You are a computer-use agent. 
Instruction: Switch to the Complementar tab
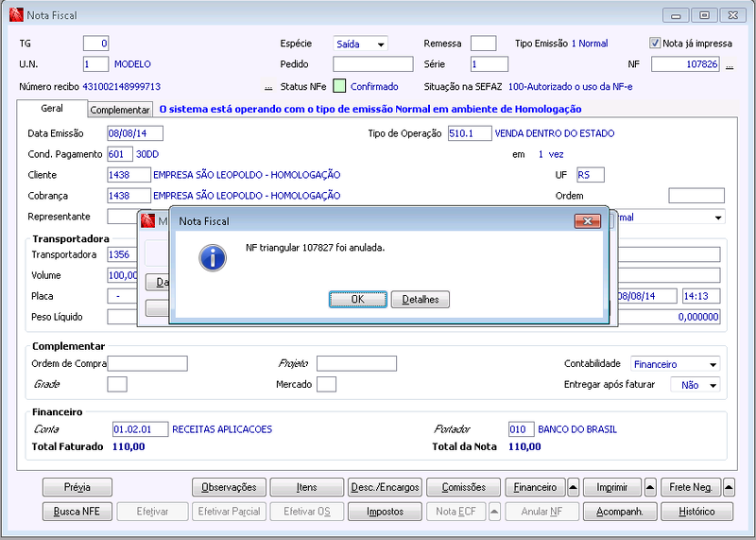[120, 110]
